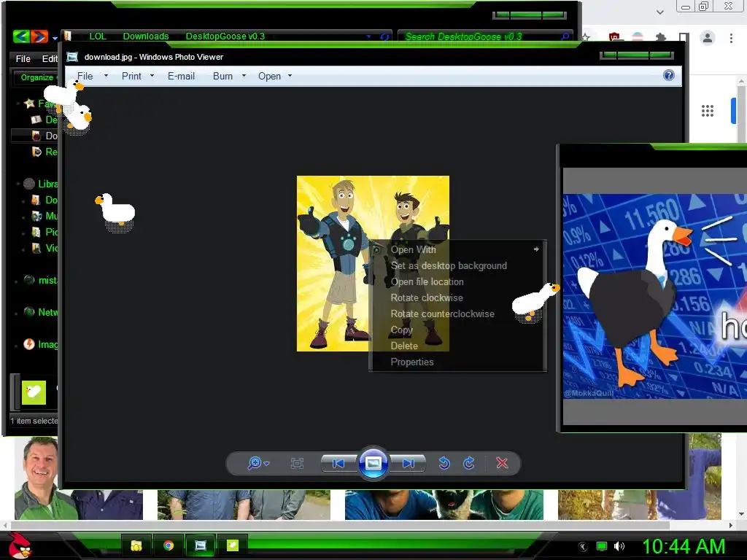Delete image with red X icon
This screenshot has width=747, height=560.
(x=502, y=463)
